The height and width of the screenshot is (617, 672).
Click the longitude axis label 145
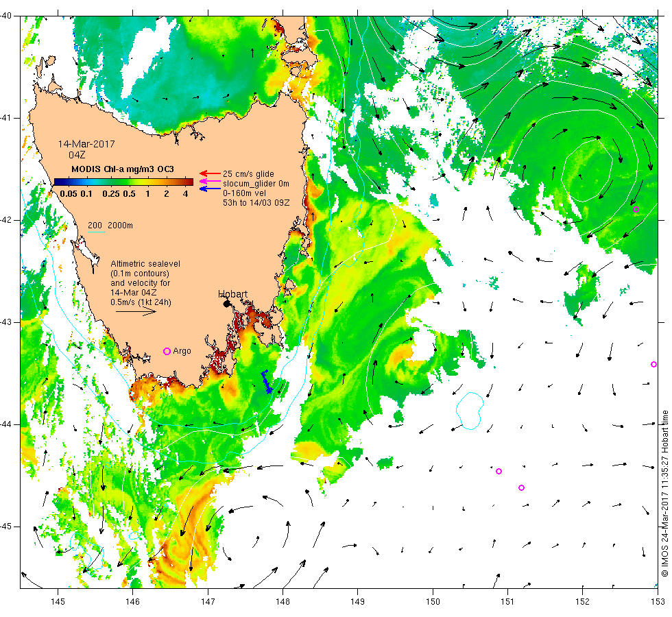[x=58, y=602]
